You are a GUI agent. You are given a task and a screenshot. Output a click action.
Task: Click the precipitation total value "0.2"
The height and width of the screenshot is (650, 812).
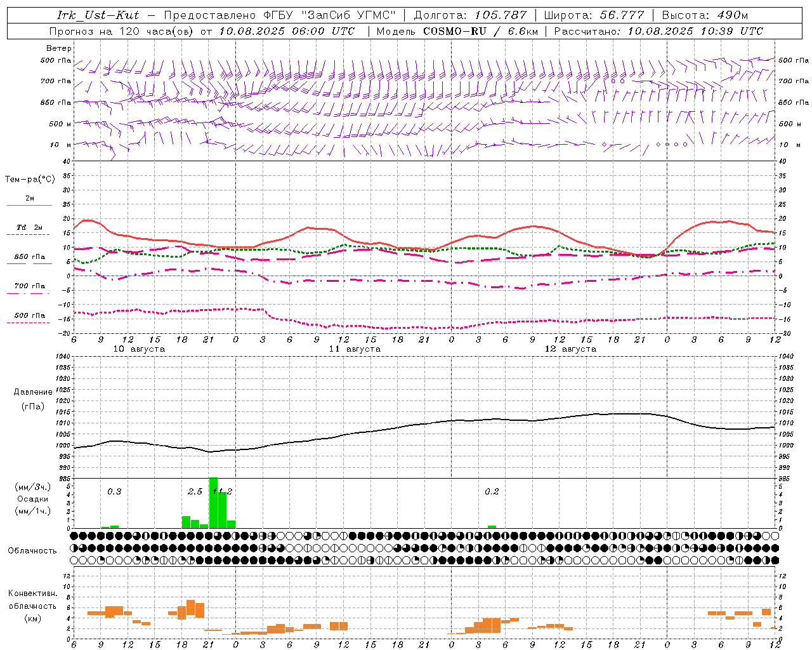coord(492,492)
